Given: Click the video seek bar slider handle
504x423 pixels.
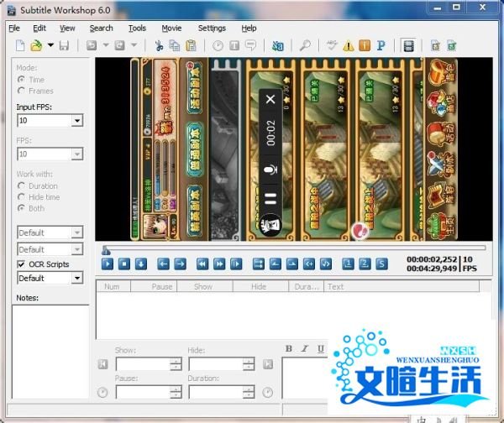Looking at the screenshot, I should click(106, 250).
